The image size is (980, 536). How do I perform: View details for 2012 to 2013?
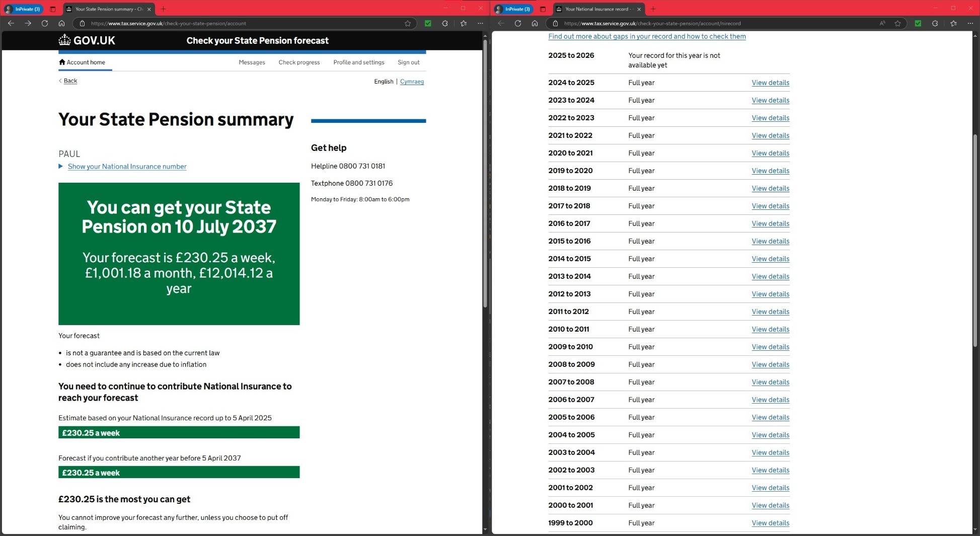pyautogui.click(x=770, y=294)
